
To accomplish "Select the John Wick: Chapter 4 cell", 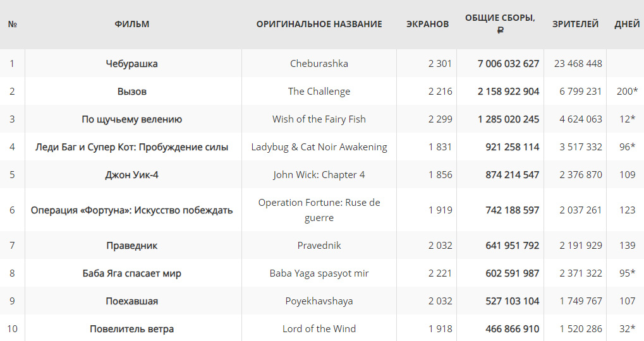I will coord(319,175).
